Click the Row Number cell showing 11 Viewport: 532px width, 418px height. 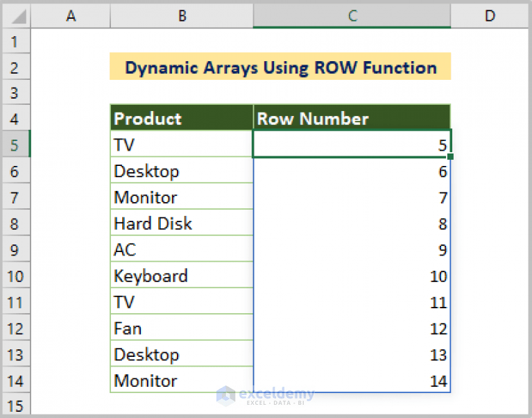coord(352,301)
